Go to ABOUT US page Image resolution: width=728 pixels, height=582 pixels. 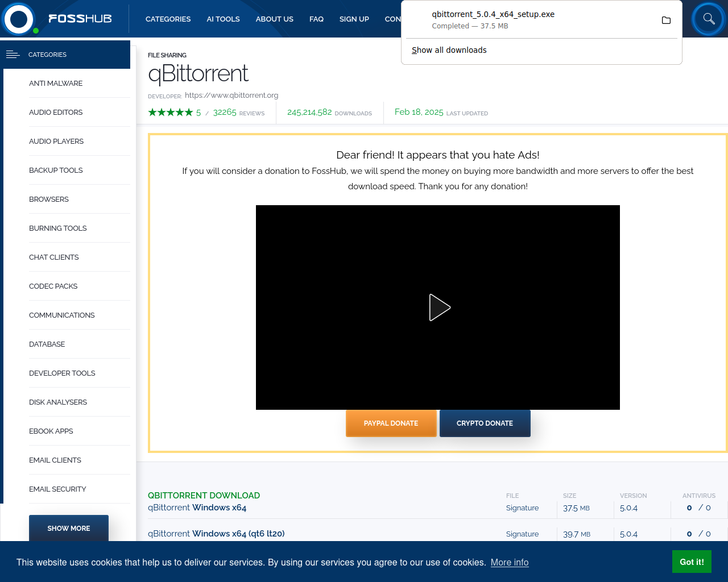pyautogui.click(x=274, y=19)
